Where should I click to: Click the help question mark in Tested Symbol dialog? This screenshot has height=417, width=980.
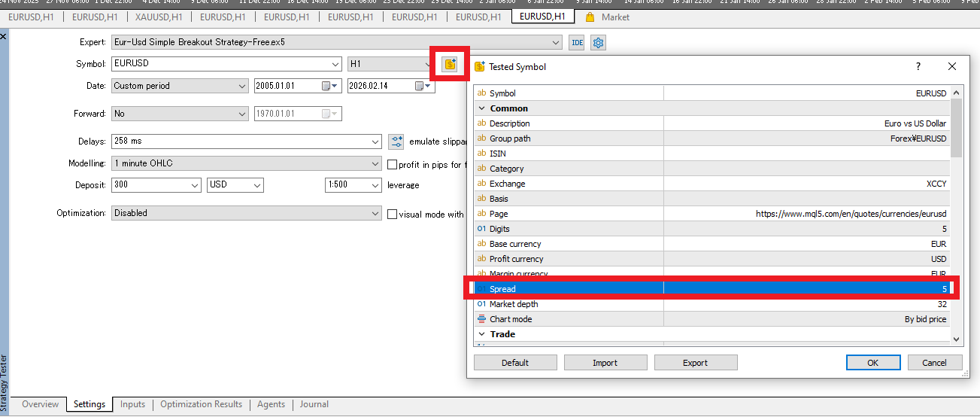918,66
